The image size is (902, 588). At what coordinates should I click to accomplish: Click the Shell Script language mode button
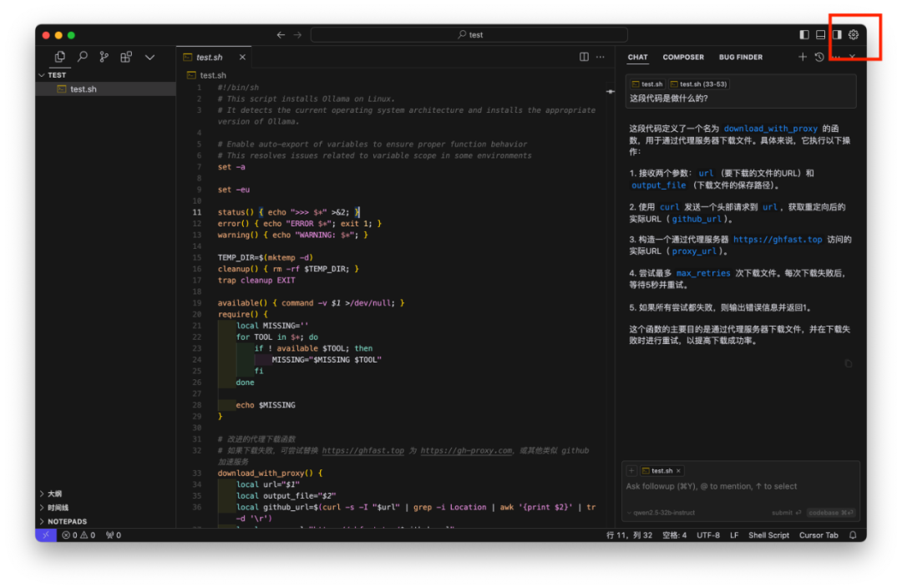768,535
